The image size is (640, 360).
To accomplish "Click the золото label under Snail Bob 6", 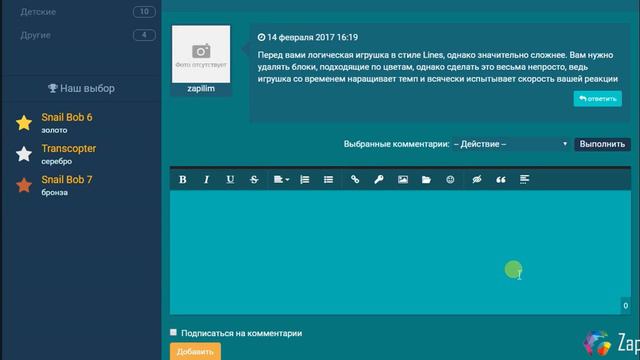I will [x=54, y=130].
